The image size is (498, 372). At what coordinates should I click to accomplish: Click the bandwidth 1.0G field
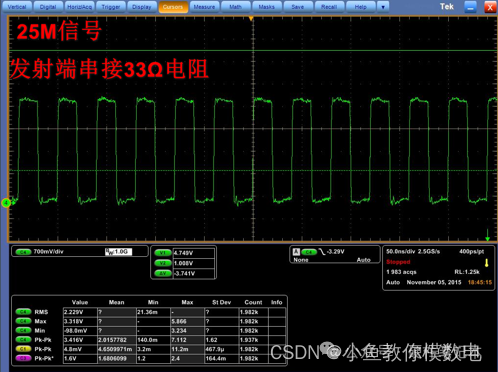119,252
